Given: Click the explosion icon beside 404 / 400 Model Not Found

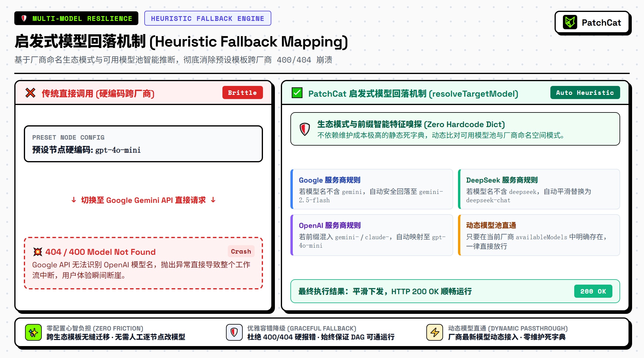Looking at the screenshot, I should 38,252.
